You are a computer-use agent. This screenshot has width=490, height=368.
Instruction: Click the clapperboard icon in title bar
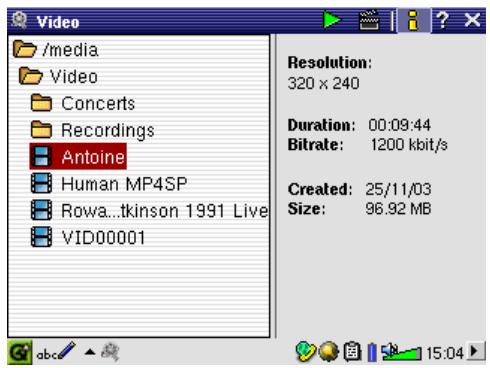[x=369, y=20]
